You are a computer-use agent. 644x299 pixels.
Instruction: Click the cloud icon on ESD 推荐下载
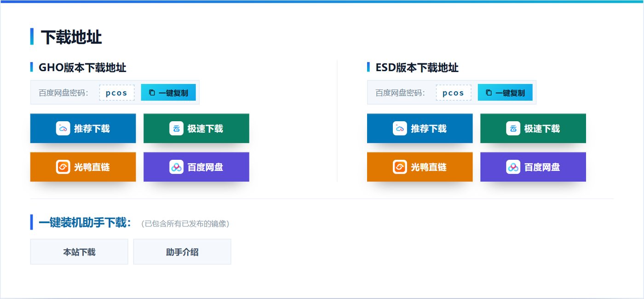click(400, 129)
